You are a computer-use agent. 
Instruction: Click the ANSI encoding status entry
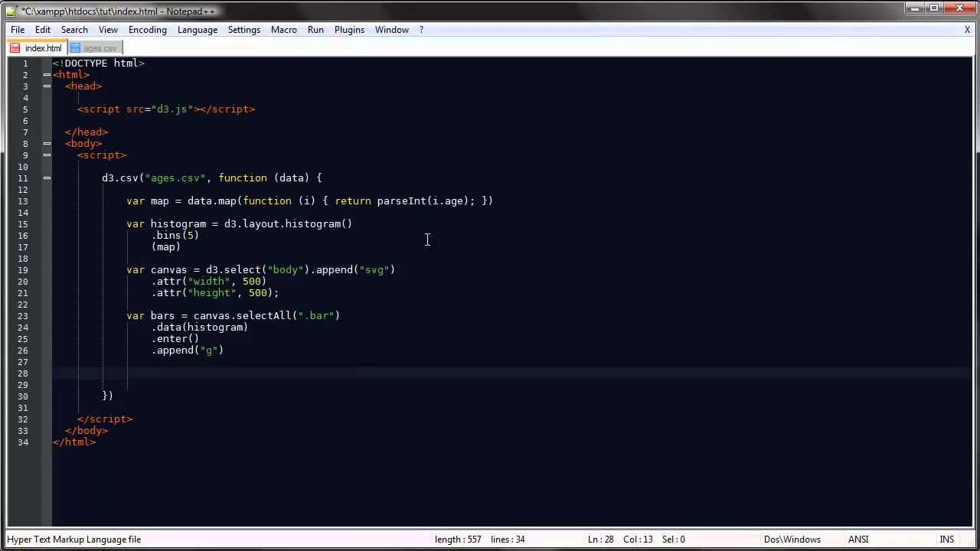click(x=857, y=540)
